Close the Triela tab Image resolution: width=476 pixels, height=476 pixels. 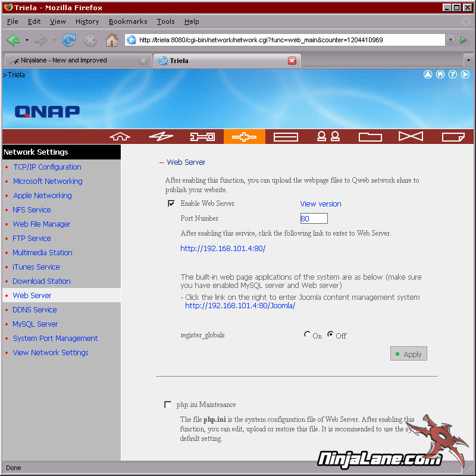(292, 61)
